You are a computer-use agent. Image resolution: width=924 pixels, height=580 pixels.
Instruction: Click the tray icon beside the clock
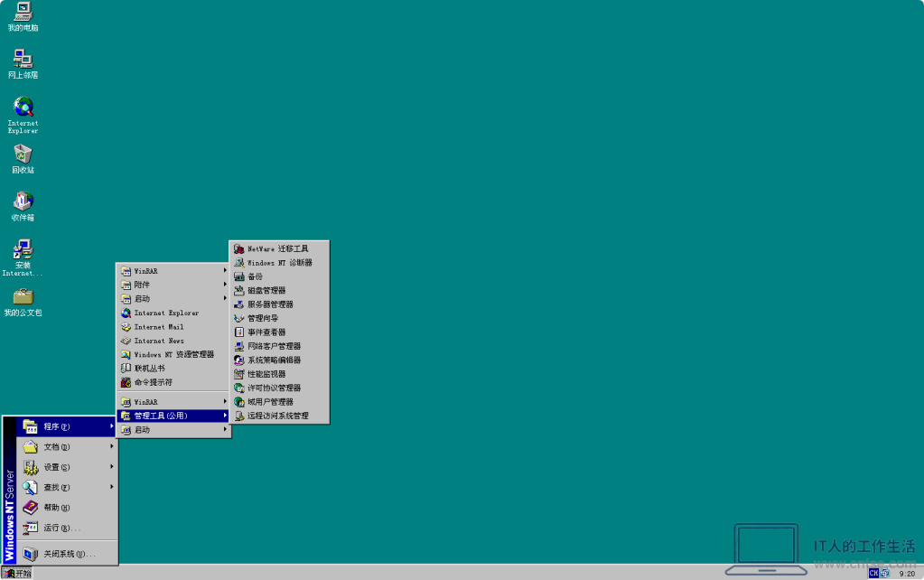[884, 573]
